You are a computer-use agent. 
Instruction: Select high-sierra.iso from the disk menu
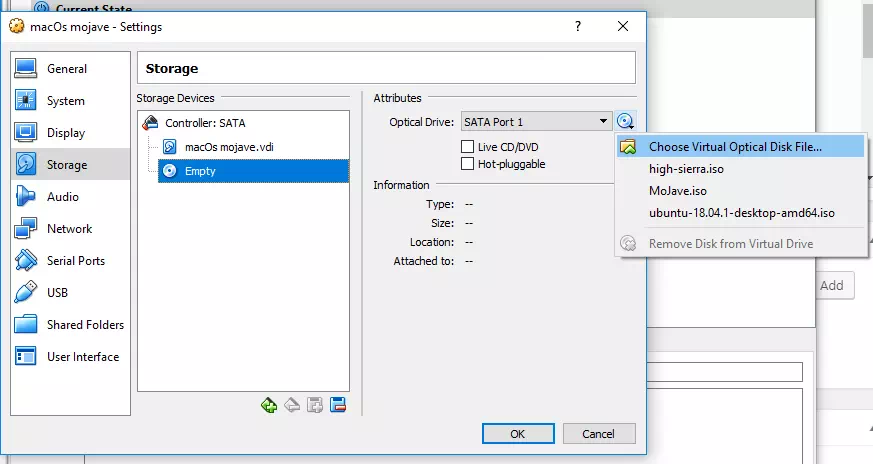click(740, 169)
